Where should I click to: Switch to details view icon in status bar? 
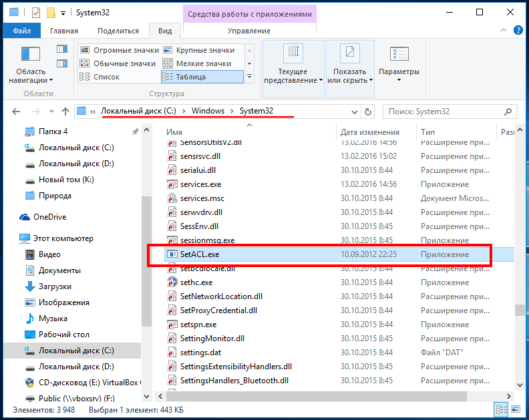(502, 410)
